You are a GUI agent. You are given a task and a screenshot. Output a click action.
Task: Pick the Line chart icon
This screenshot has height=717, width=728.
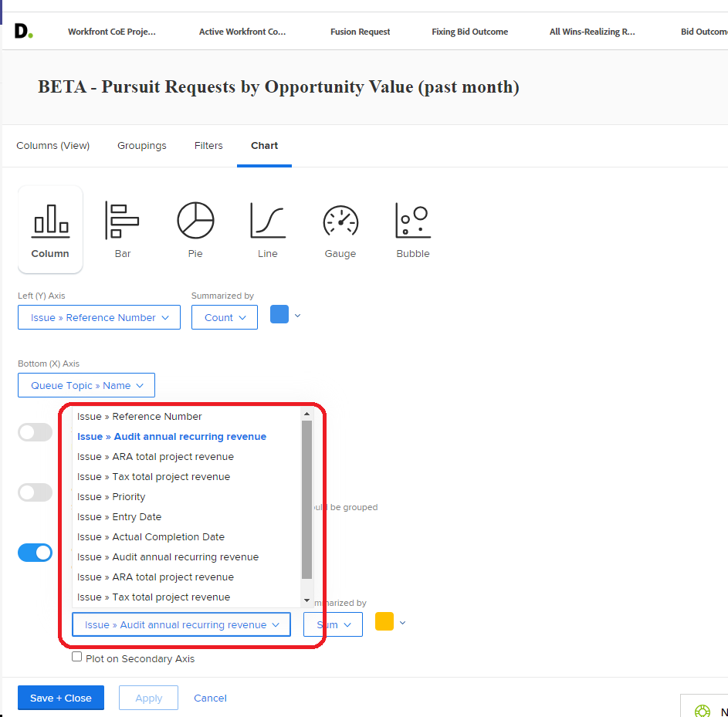[267, 222]
